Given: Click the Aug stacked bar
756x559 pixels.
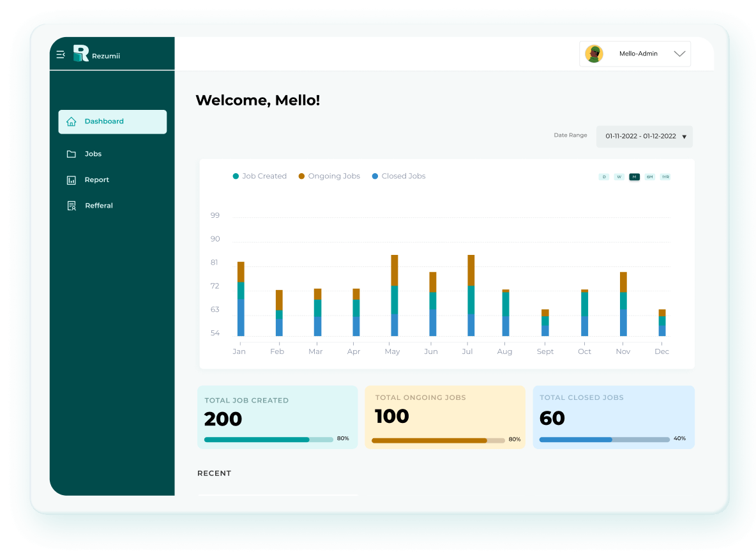Looking at the screenshot, I should pos(505,313).
